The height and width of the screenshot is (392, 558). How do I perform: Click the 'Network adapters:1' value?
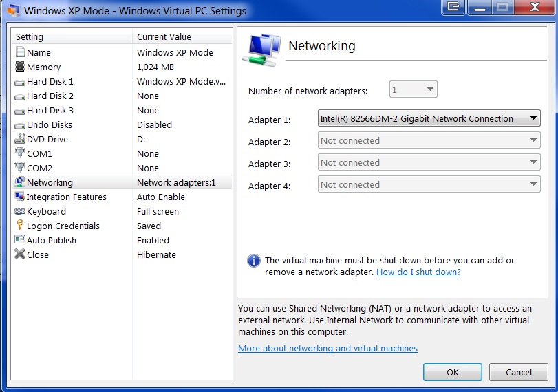[x=176, y=182]
